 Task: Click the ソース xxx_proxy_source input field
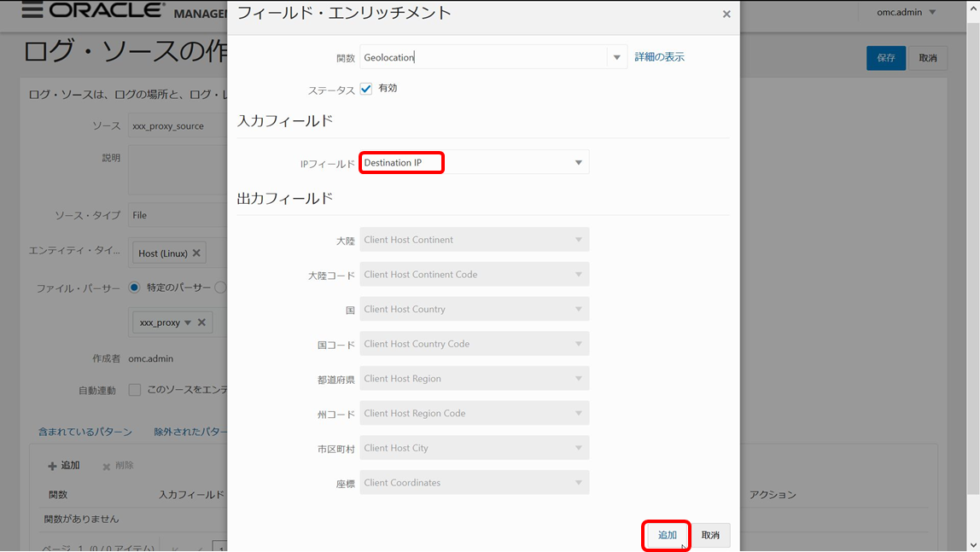pyautogui.click(x=178, y=125)
